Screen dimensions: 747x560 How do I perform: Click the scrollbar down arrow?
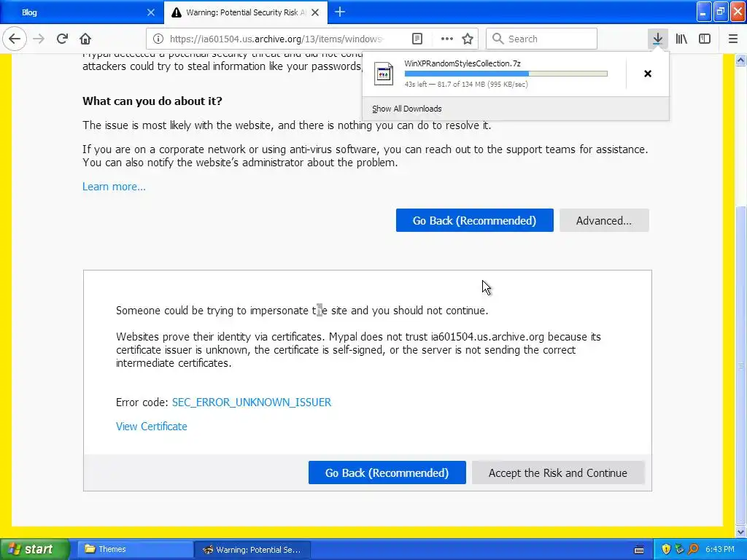point(741,532)
